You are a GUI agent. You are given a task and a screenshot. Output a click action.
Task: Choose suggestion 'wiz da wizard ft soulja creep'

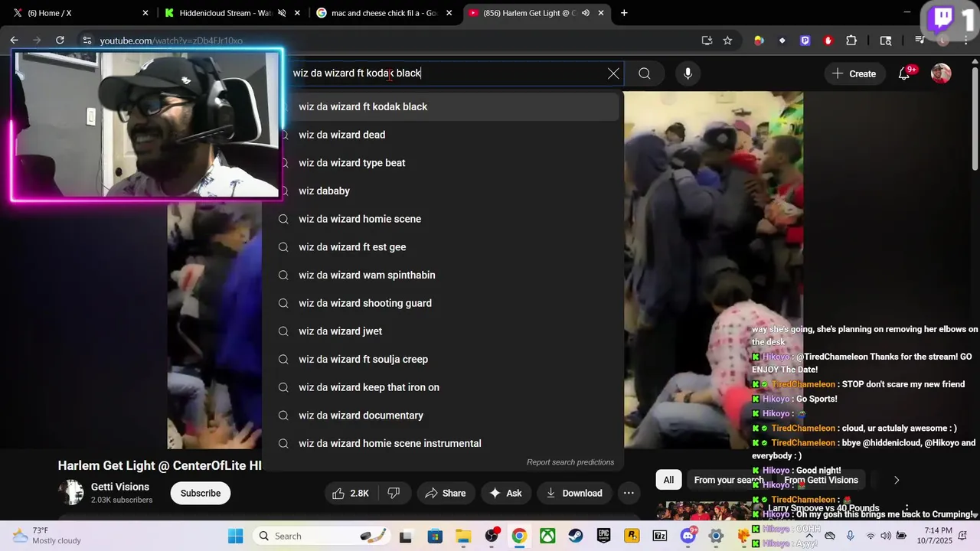[x=443, y=359]
